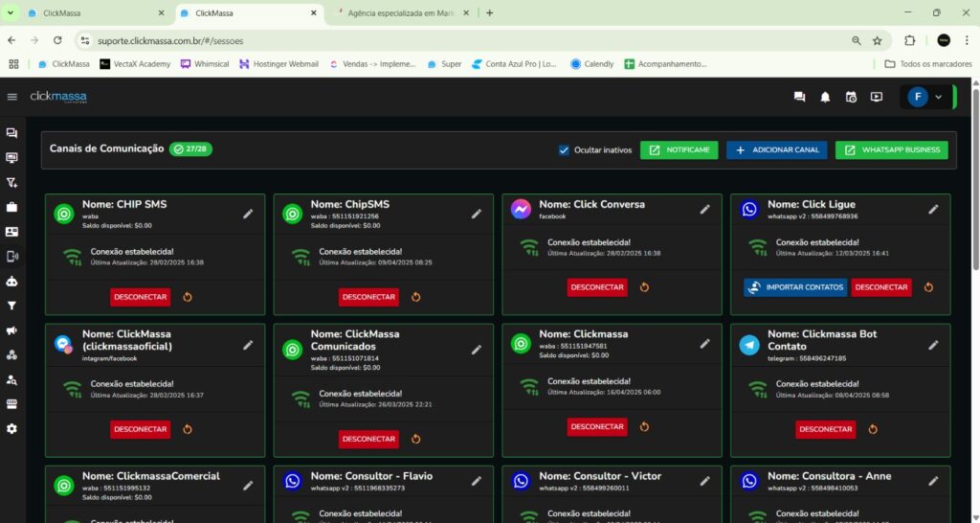Expand the user profile dropdown arrow
This screenshot has height=523, width=980.
pos(938,97)
